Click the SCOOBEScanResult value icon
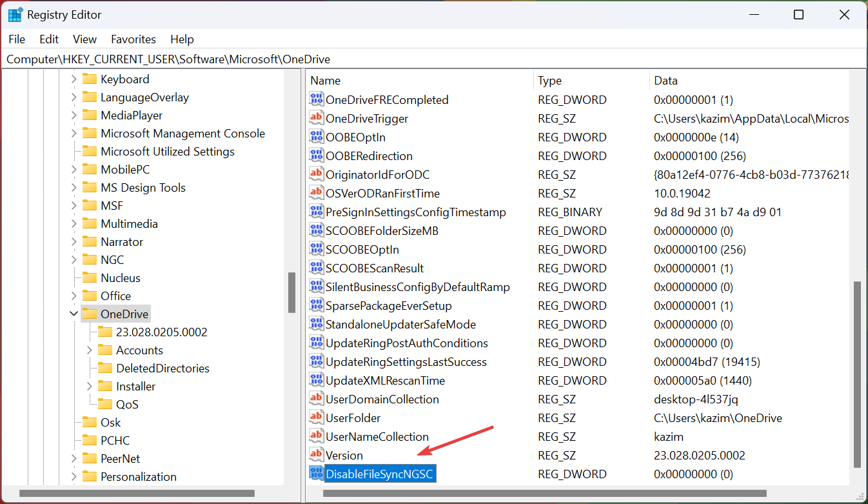Screen dimensions: 868x504 316,268
